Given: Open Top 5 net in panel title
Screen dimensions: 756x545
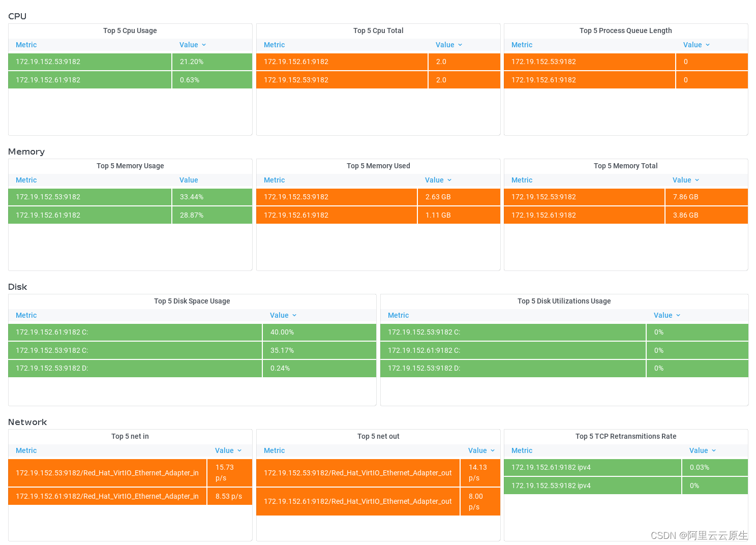Looking at the screenshot, I should [x=130, y=436].
